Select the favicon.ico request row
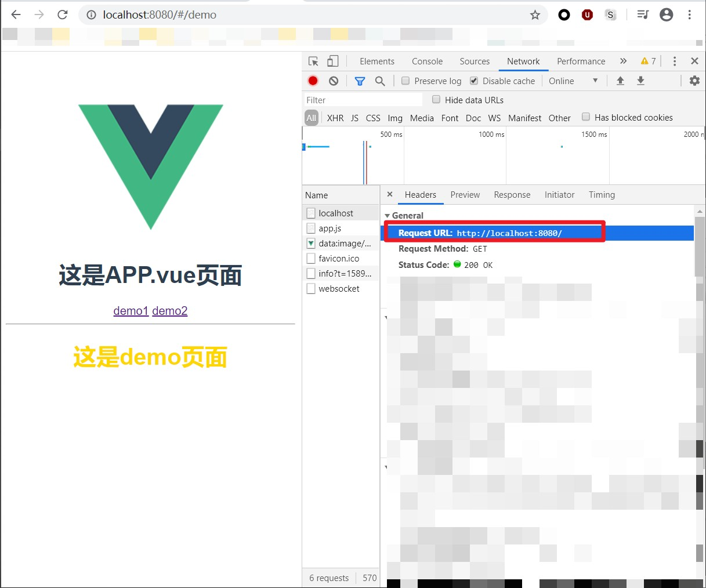The width and height of the screenshot is (706, 588). click(341, 259)
